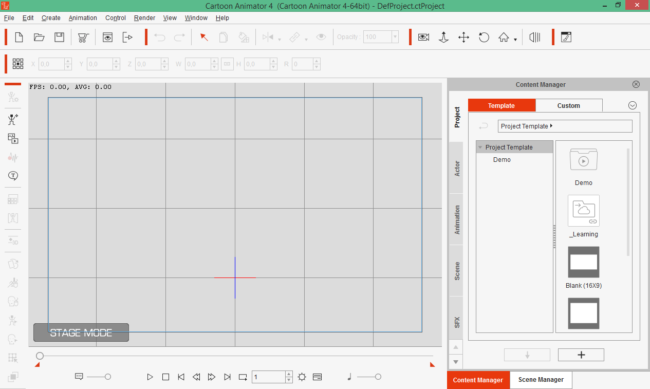Screen dimensions: 650x389
Task: Switch to the Template tab
Action: click(x=502, y=105)
